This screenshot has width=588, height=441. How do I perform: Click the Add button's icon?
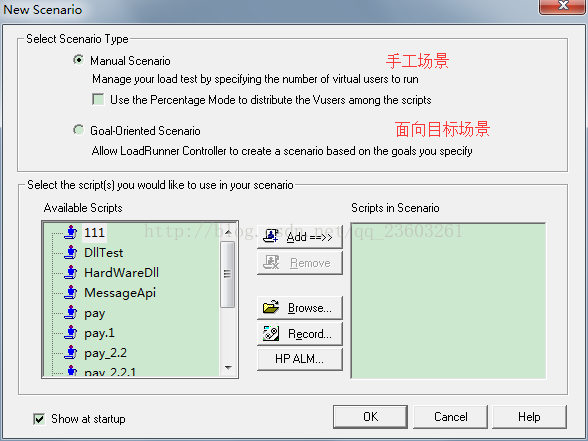[x=271, y=236]
